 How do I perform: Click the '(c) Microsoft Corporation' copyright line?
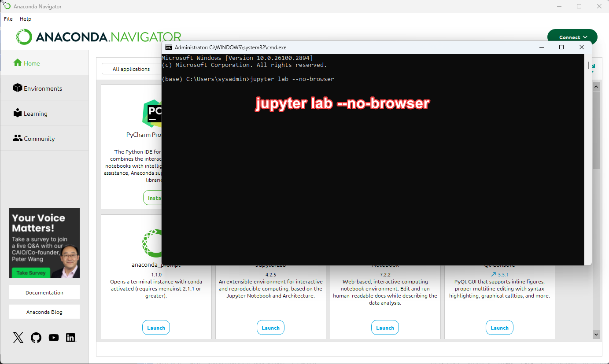pyautogui.click(x=244, y=65)
